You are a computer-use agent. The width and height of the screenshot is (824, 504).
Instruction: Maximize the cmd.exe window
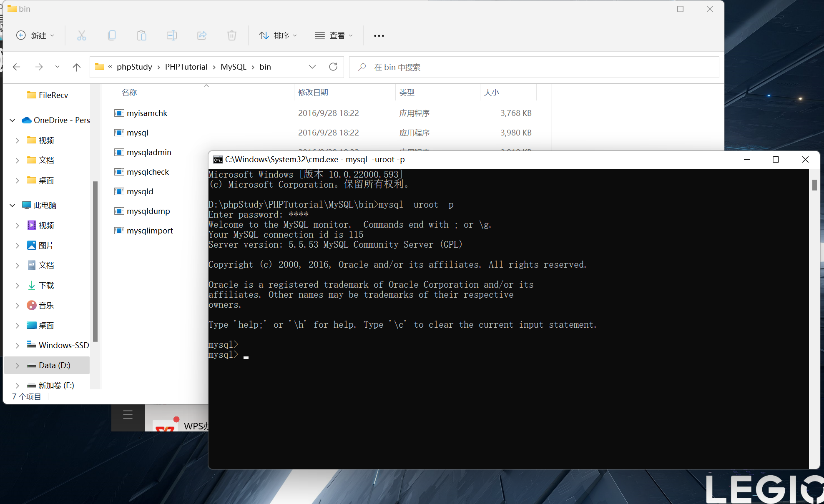pos(776,160)
